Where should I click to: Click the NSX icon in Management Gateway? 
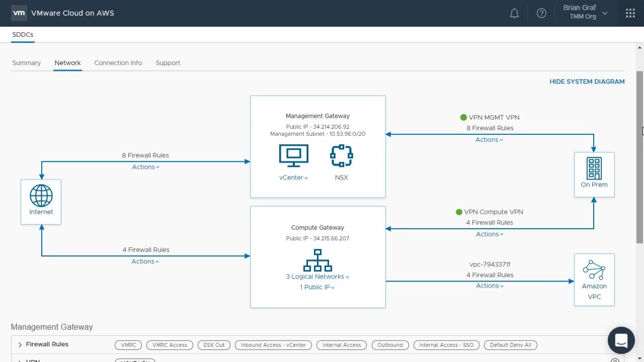pyautogui.click(x=341, y=156)
